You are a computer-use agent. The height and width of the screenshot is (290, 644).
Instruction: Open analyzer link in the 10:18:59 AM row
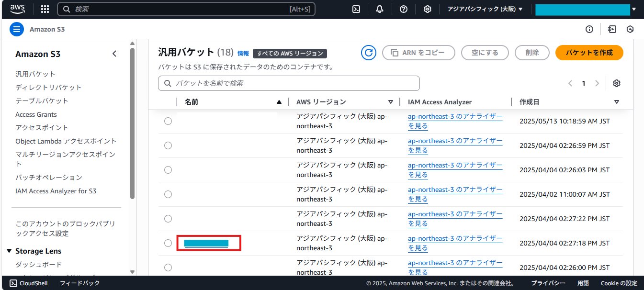click(x=455, y=121)
